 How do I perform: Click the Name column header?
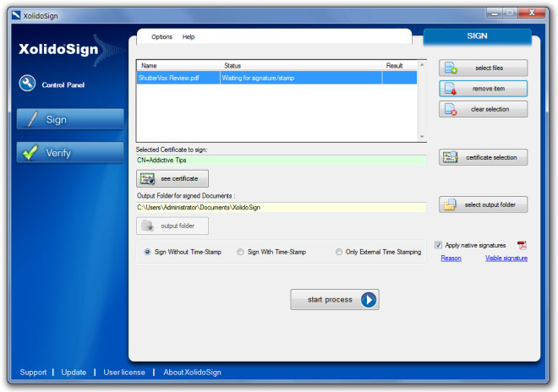178,65
